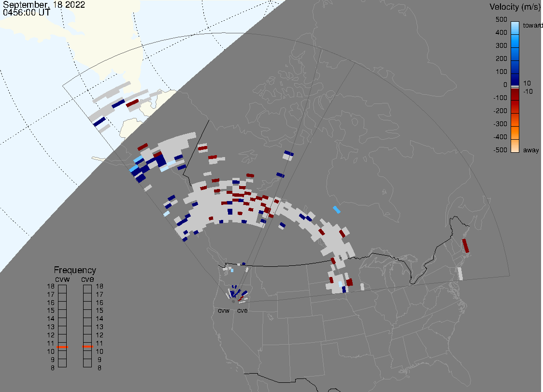Click the -10 threshold label

(x=528, y=91)
